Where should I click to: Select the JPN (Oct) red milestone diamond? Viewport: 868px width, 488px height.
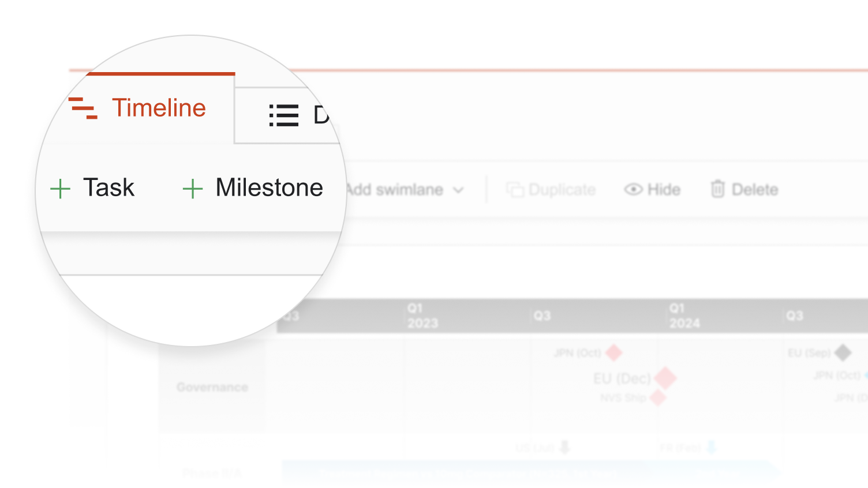(x=614, y=352)
